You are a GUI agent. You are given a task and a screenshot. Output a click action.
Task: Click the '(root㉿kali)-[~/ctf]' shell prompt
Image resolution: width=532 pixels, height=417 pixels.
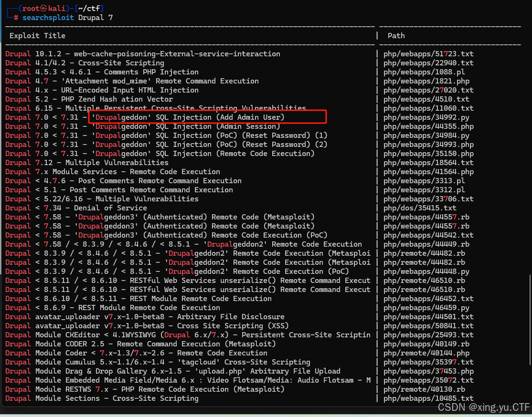61,9
